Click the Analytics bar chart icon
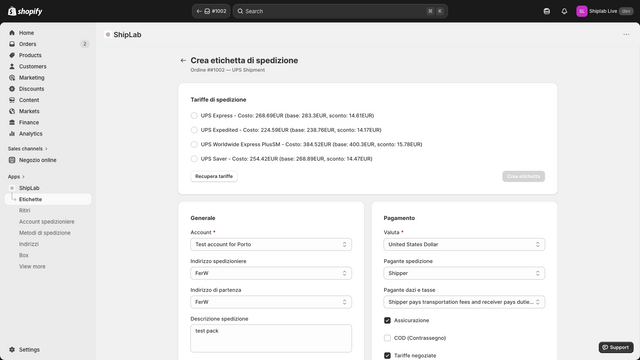640x360 pixels. [x=12, y=134]
